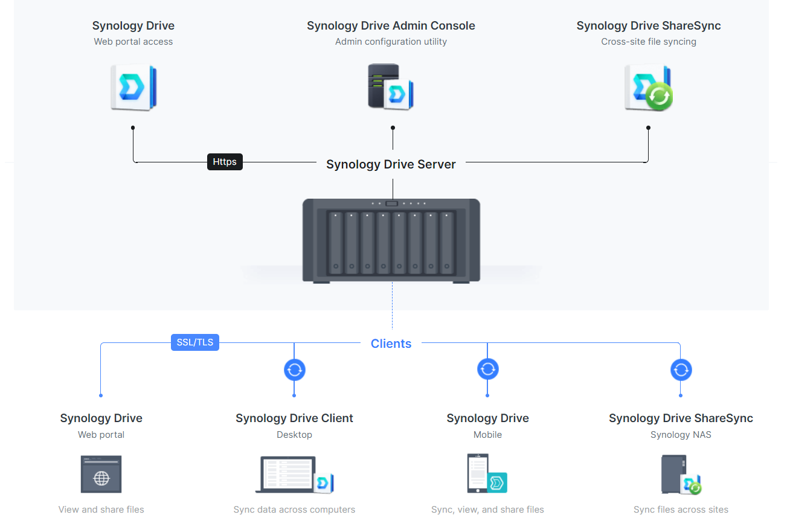Click the Synology Drive Admin Console icon

(x=391, y=87)
